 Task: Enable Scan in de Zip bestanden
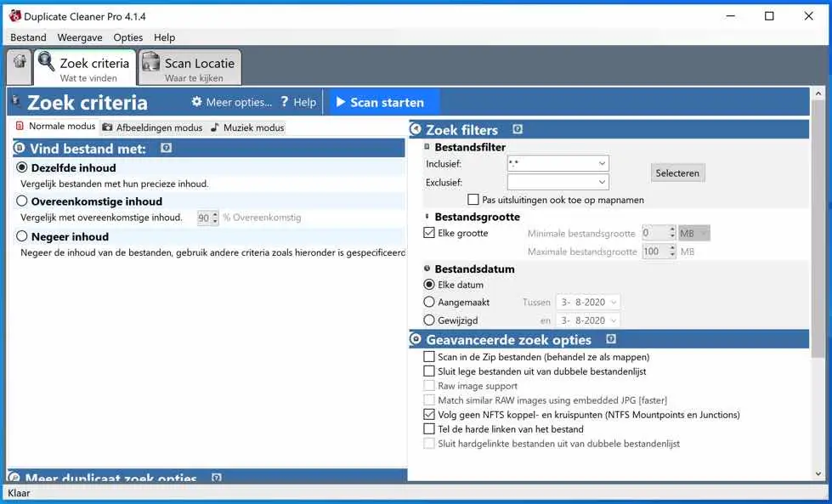429,356
